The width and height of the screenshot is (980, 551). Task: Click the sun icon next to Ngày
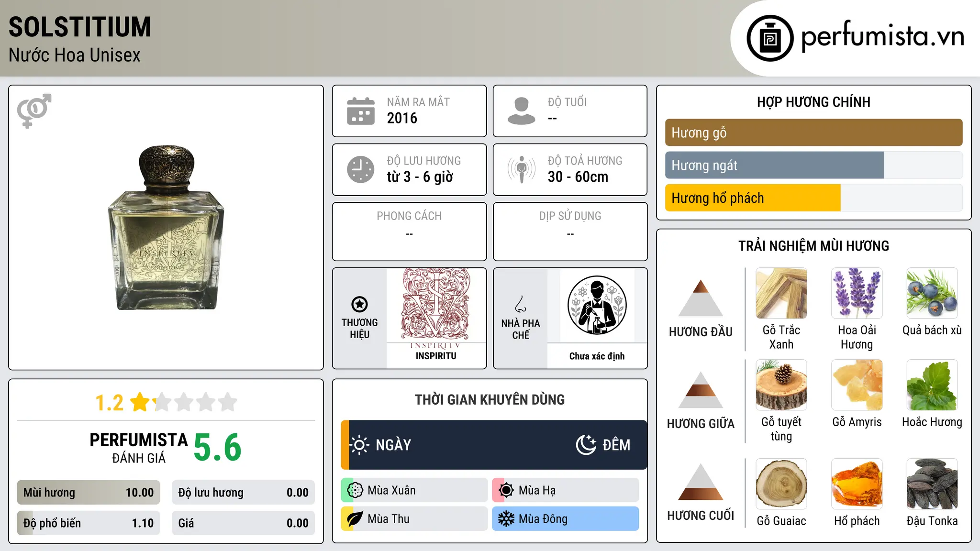point(359,445)
